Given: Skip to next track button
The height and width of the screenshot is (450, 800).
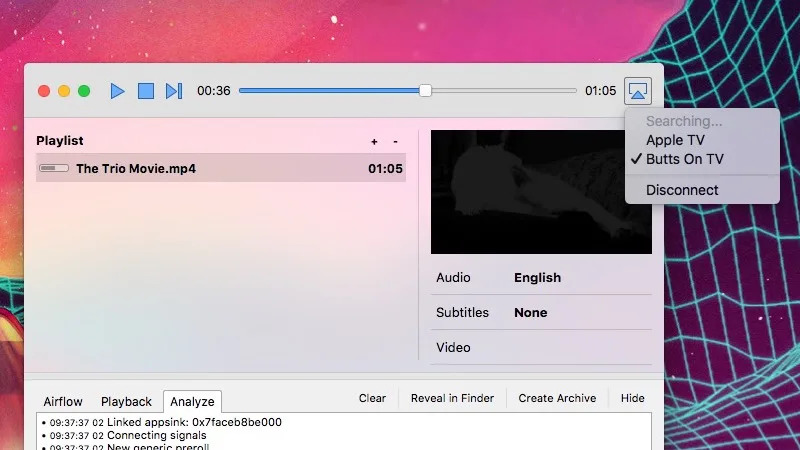Looking at the screenshot, I should pos(174,91).
